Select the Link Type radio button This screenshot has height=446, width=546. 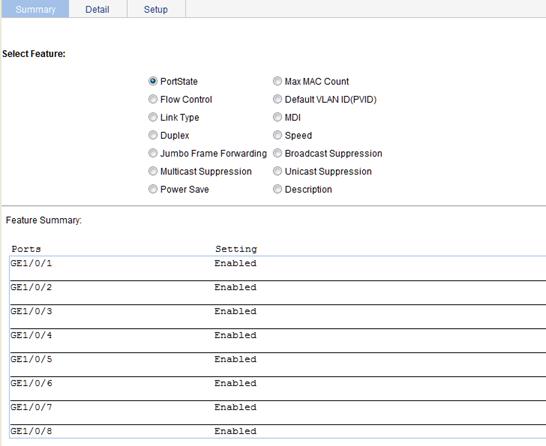153,117
